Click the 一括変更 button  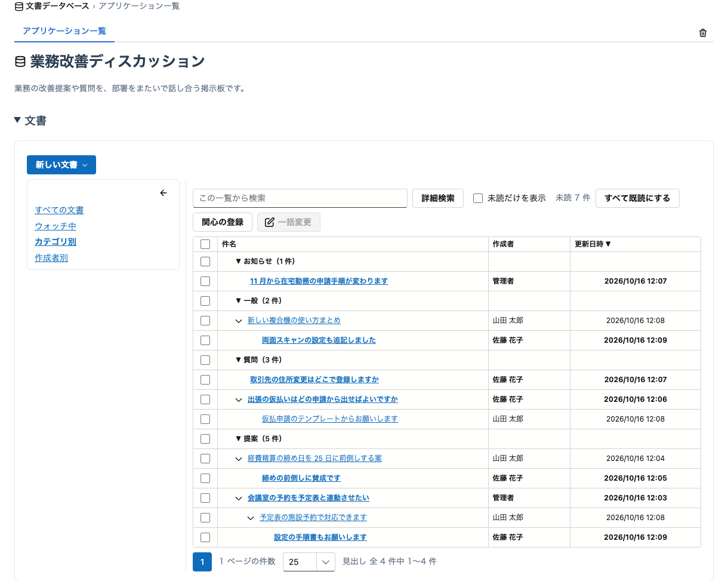(289, 222)
